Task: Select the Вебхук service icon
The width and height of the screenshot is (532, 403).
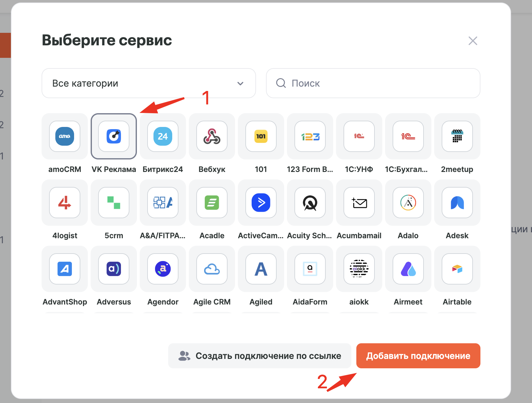Action: click(212, 136)
